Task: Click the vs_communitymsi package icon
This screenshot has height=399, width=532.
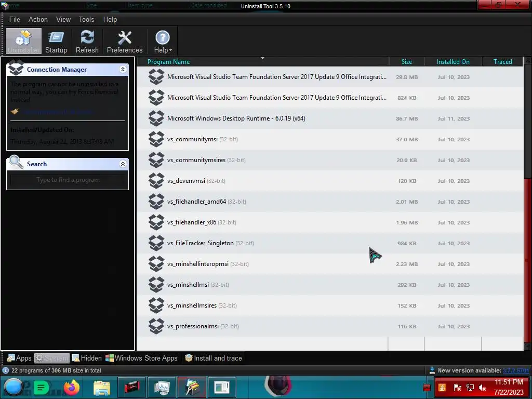Action: [x=156, y=139]
